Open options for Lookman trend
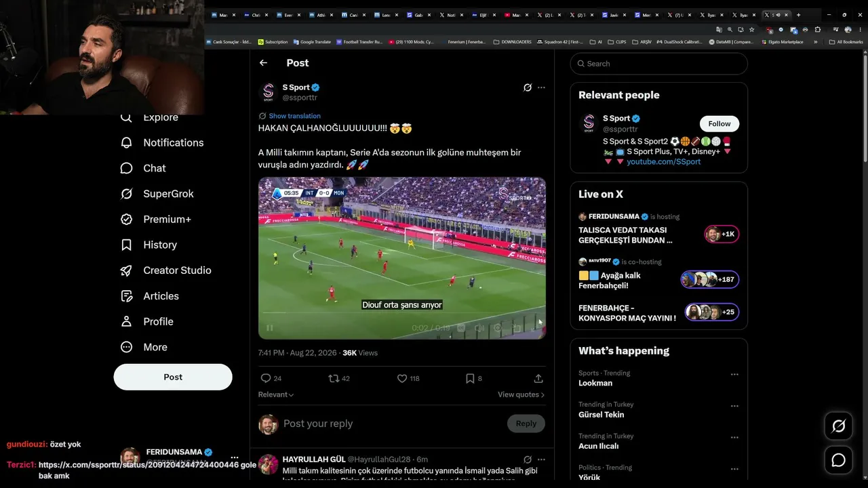 click(734, 374)
